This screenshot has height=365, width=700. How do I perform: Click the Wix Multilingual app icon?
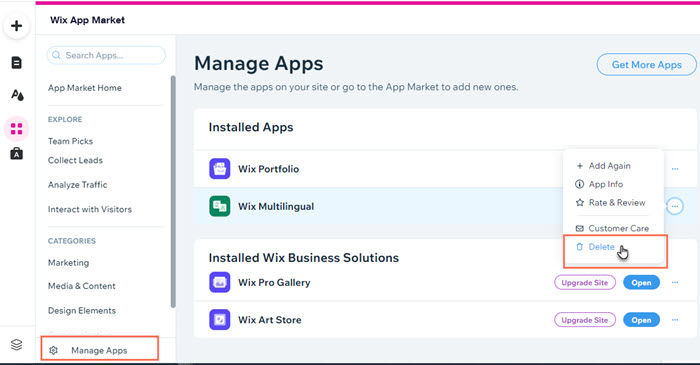220,206
